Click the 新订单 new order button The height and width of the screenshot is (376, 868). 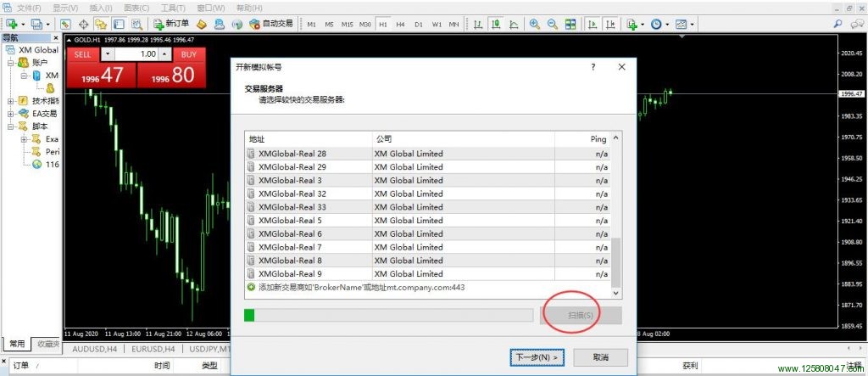[x=170, y=24]
